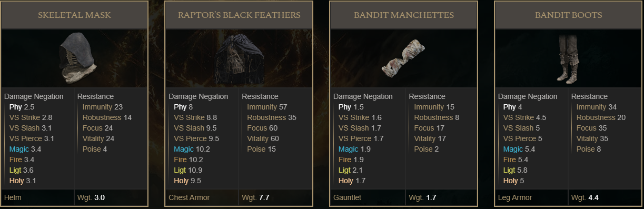Click Fire stat on Raptor's Black Feathers
The height and width of the screenshot is (209, 644).
tap(180, 160)
